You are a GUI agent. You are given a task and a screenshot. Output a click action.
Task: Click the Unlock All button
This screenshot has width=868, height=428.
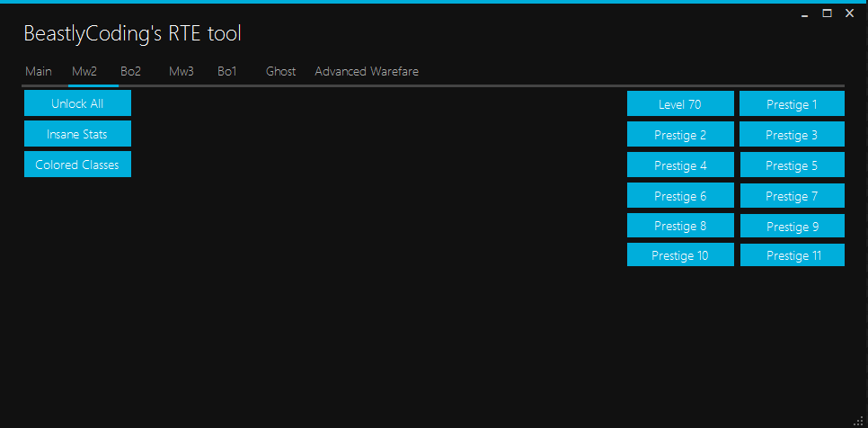[x=77, y=103]
